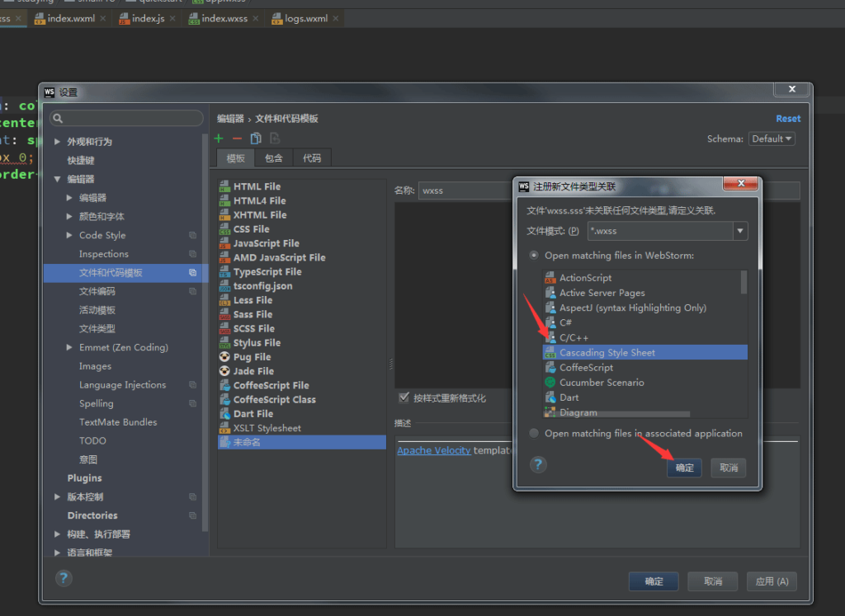Image resolution: width=845 pixels, height=616 pixels.
Task: Open the index.js editor tab
Action: (148, 18)
